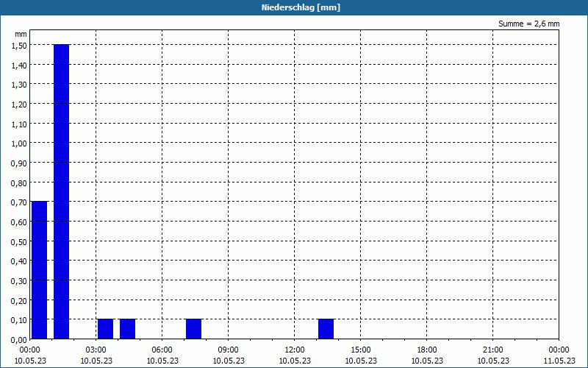Image resolution: width=588 pixels, height=368 pixels.
Task: Click the 00:00 label above 11.05.23
Action: point(559,350)
